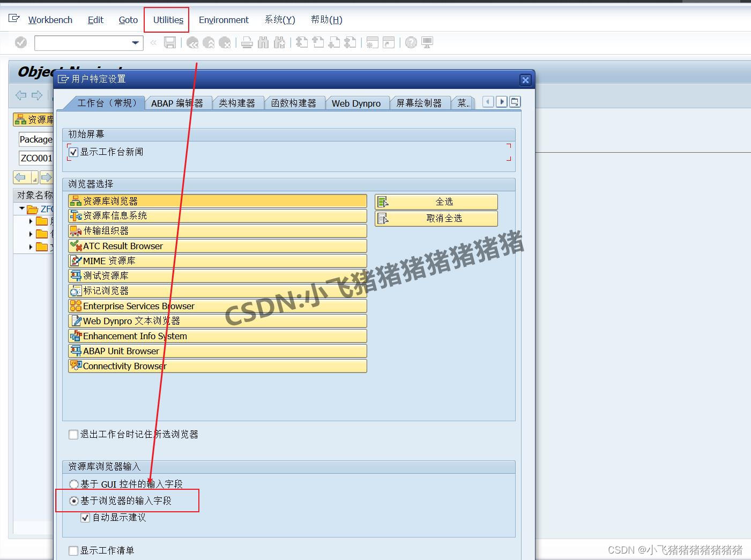
Task: Toggle the Enterprise Services Browser selection
Action: pyautogui.click(x=217, y=306)
